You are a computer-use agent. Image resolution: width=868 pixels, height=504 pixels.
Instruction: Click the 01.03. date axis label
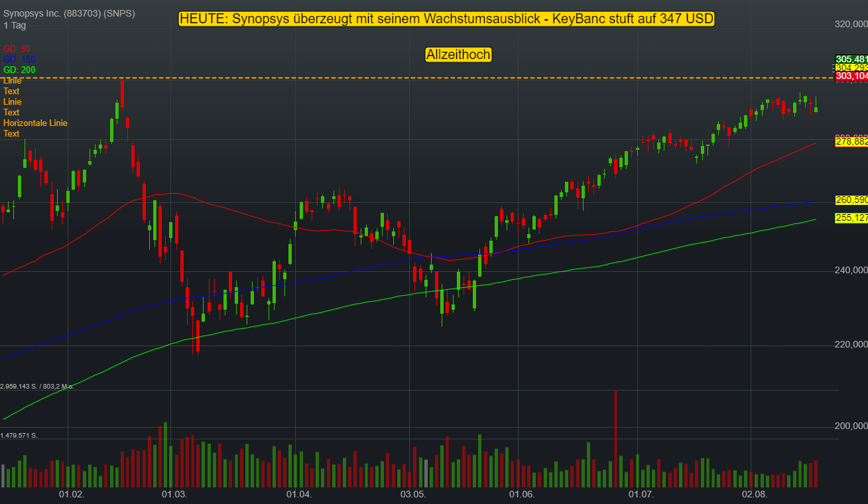coord(175,495)
